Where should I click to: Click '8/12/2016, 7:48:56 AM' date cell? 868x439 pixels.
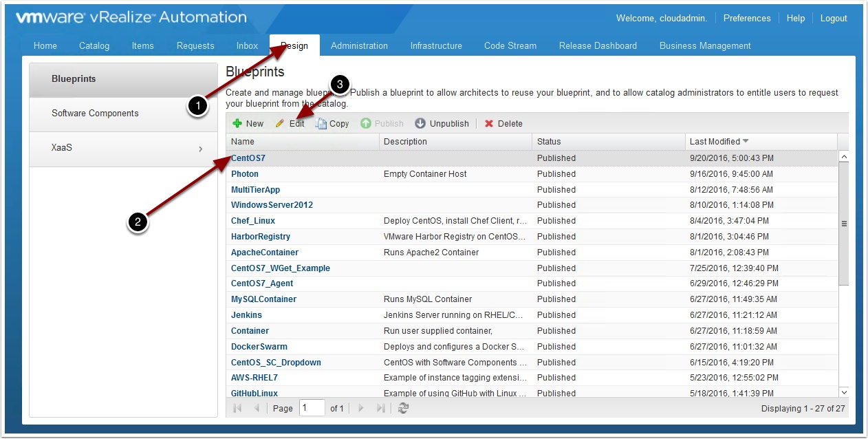click(731, 190)
